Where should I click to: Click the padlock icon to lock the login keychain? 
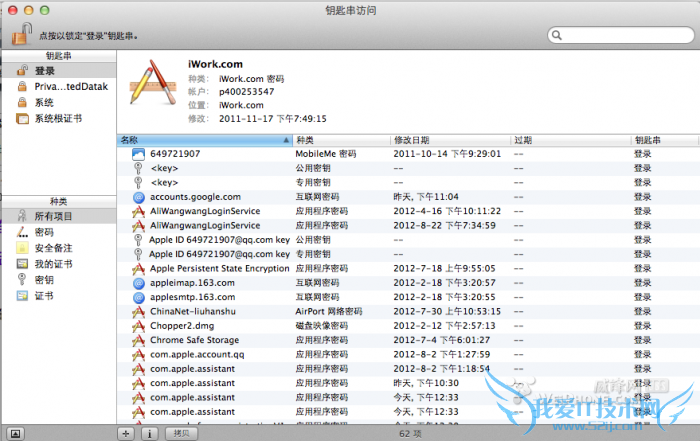tap(21, 34)
